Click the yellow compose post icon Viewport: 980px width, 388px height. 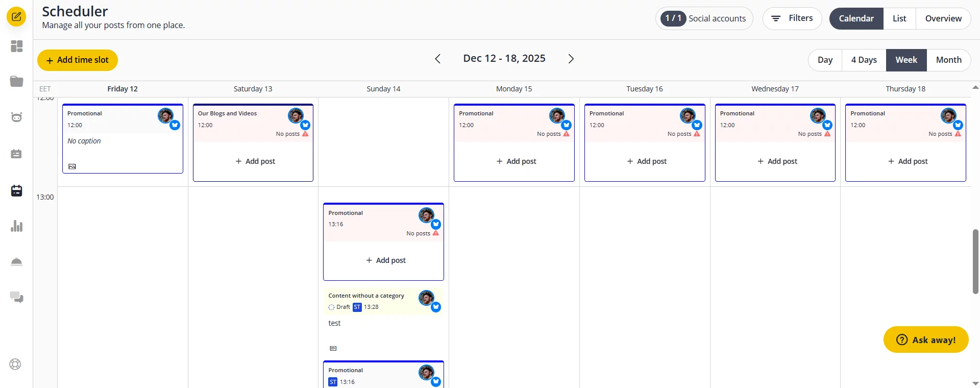pyautogui.click(x=16, y=17)
